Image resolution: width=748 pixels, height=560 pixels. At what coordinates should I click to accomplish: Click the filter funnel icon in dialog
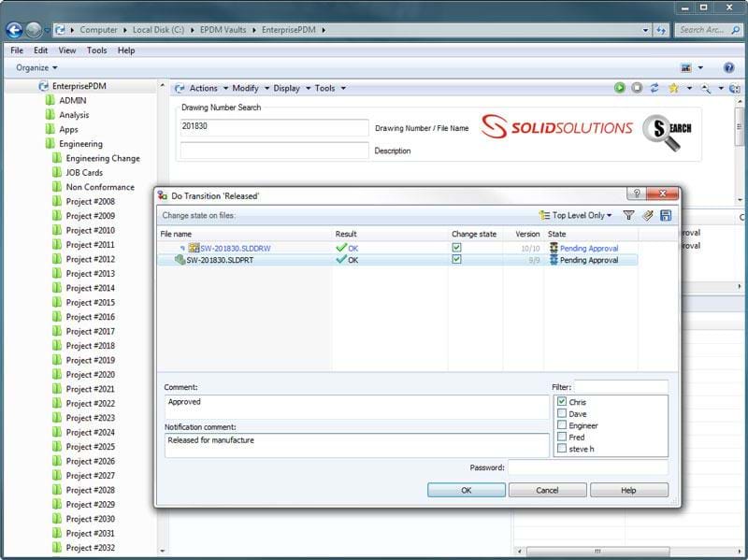[628, 216]
